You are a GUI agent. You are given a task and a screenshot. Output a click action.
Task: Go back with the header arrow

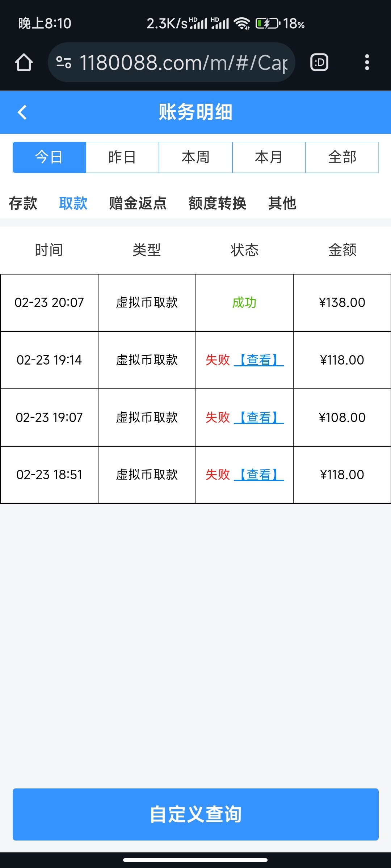(22, 112)
